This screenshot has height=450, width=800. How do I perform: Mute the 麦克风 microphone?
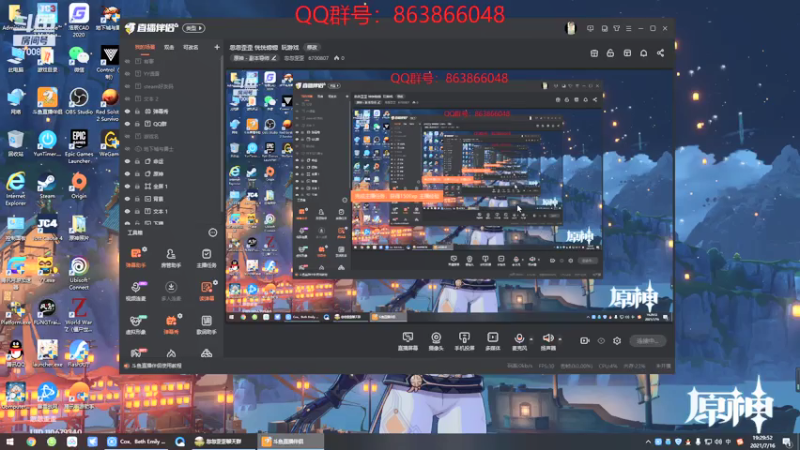[x=519, y=341]
